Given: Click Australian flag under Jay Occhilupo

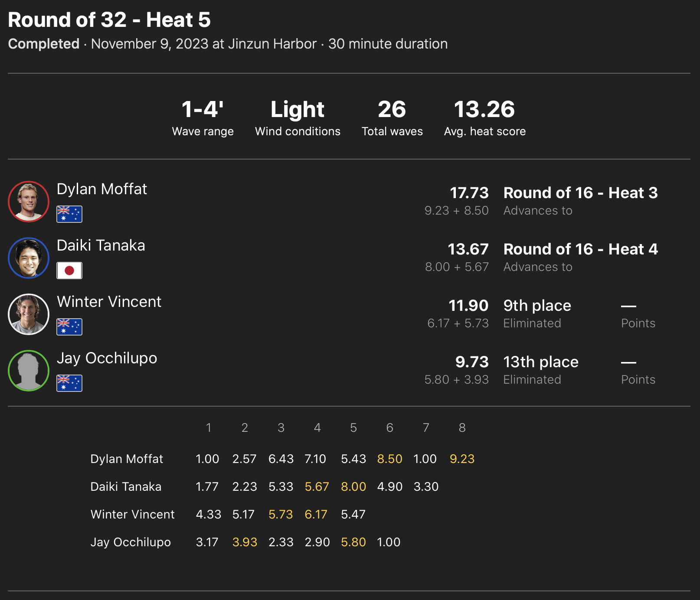Looking at the screenshot, I should coord(69,383).
